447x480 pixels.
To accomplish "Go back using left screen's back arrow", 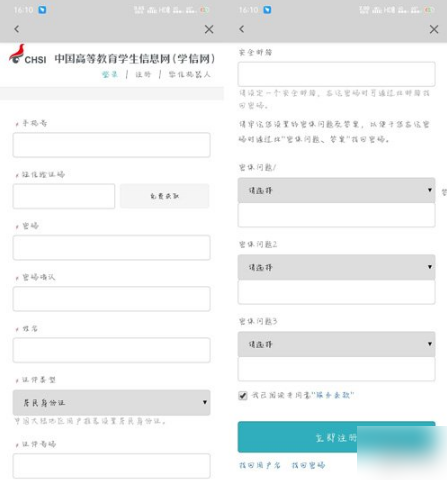I will (x=17, y=29).
